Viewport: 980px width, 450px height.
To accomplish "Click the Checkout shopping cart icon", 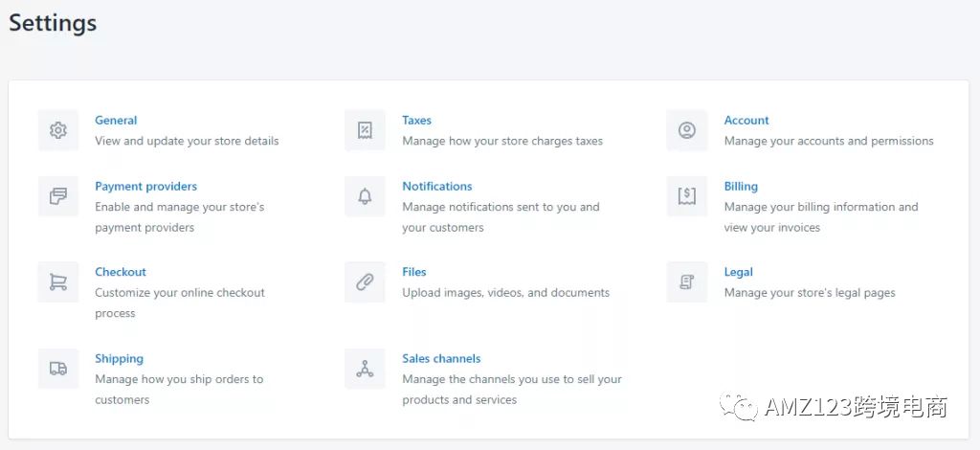I will pos(58,282).
